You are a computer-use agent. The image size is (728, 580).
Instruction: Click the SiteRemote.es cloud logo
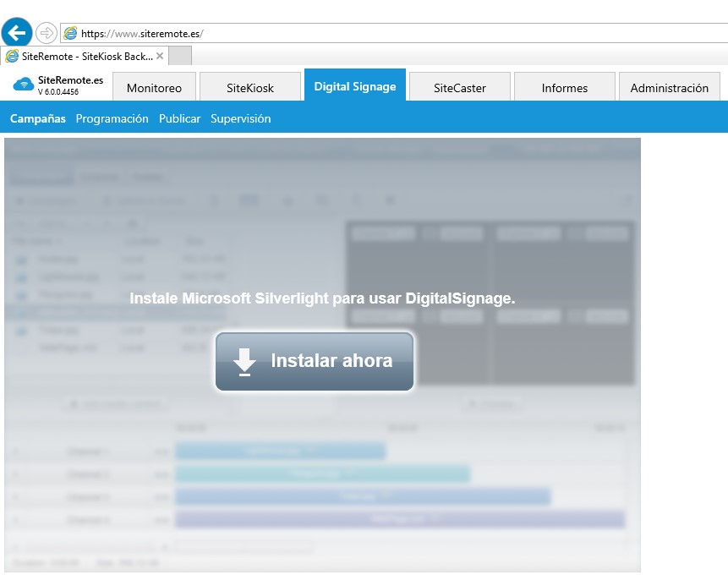[x=24, y=85]
